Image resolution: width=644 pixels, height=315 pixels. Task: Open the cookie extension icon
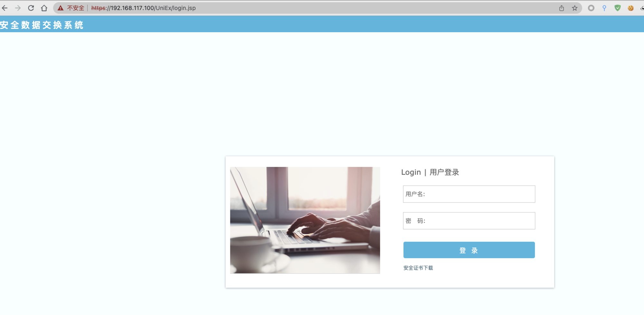(x=630, y=8)
